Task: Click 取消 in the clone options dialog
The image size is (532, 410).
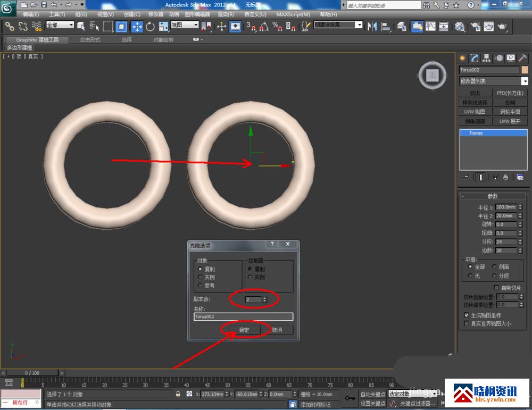Action: coord(277,330)
